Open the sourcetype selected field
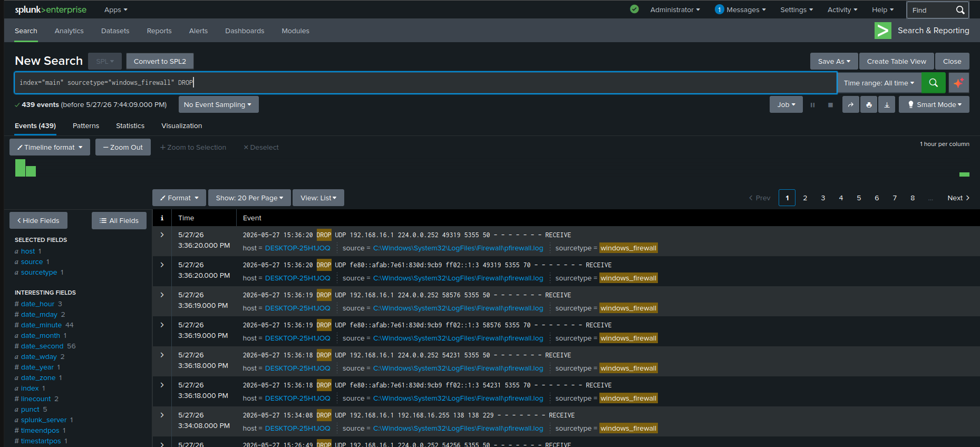Screen dimensions: 980x447 pyautogui.click(x=39, y=272)
